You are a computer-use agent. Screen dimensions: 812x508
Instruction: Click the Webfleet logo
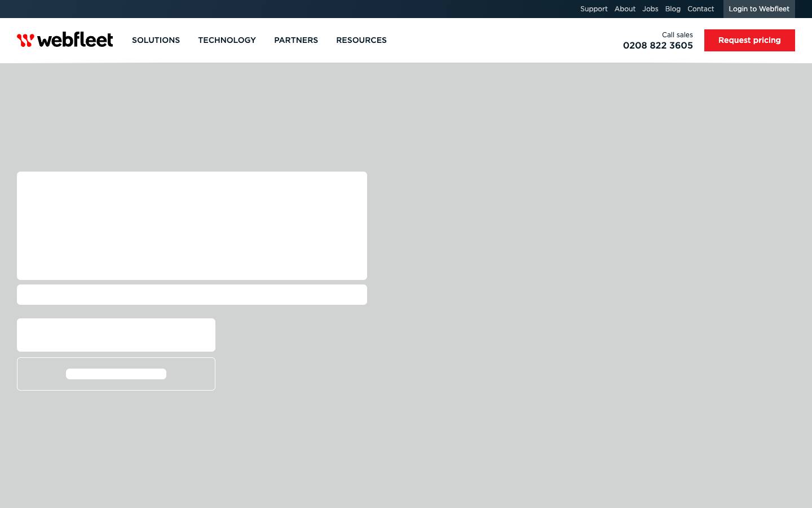(65, 40)
